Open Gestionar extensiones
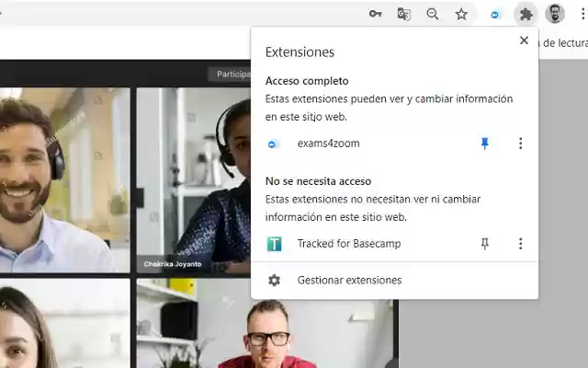Screen dimensions: 588x368 394,280
